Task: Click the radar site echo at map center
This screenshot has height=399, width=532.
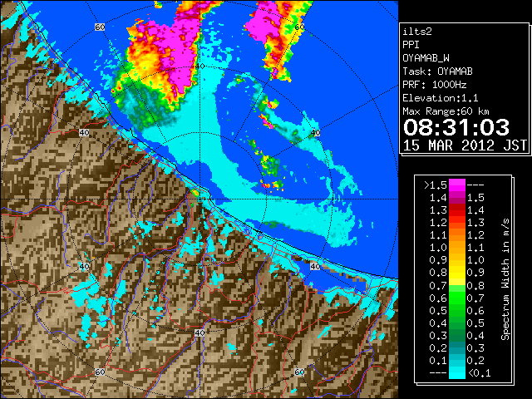Action: pyautogui.click(x=195, y=193)
